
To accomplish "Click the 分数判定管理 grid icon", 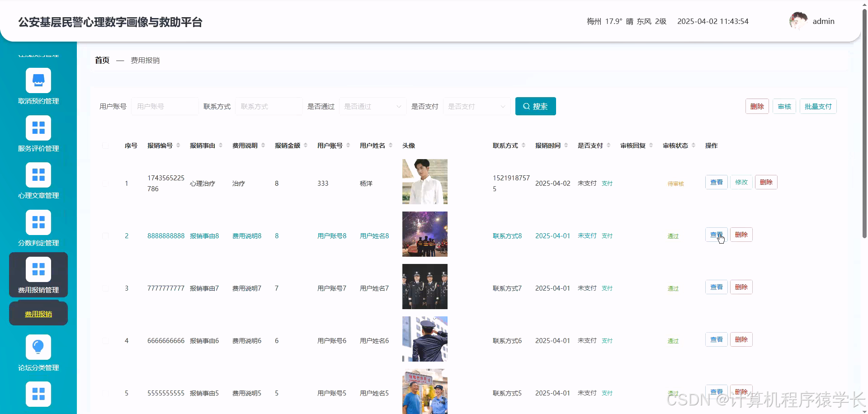I will [x=38, y=222].
